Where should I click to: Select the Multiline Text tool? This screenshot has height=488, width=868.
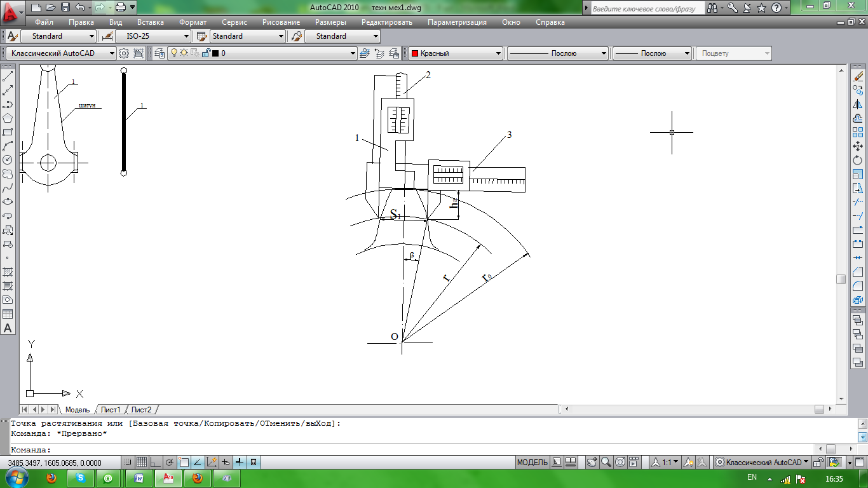[x=8, y=328]
